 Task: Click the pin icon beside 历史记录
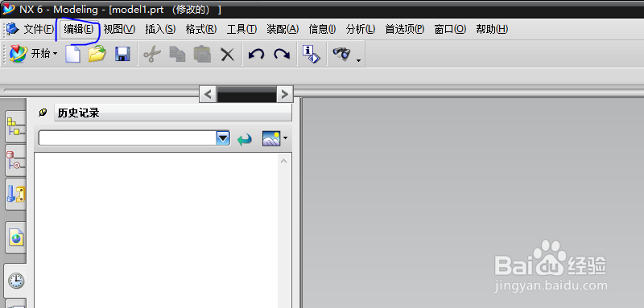(x=43, y=113)
